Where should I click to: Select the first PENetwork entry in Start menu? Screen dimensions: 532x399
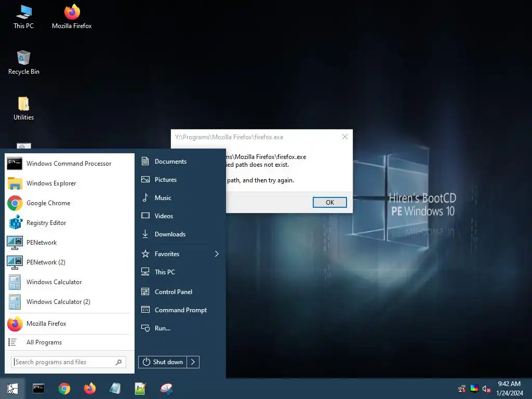(70, 243)
